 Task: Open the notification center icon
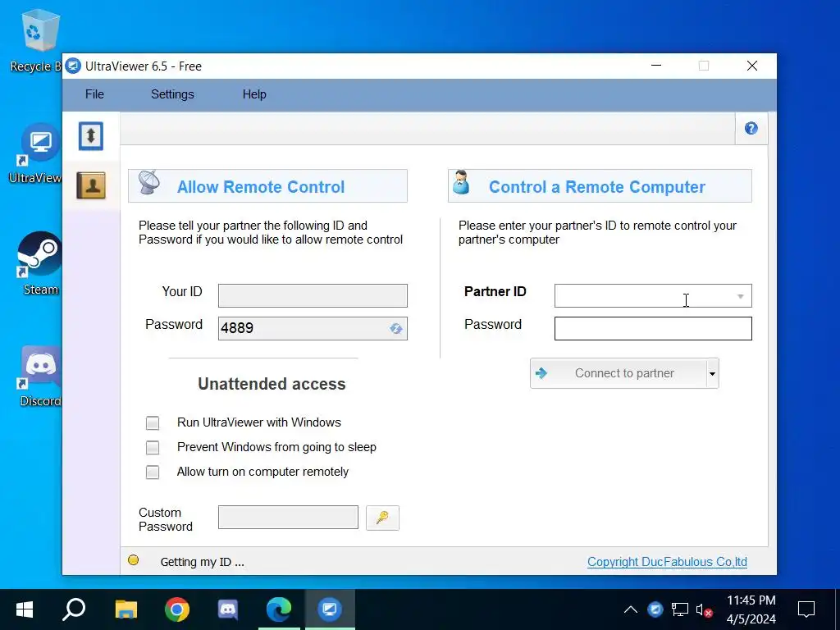806,609
